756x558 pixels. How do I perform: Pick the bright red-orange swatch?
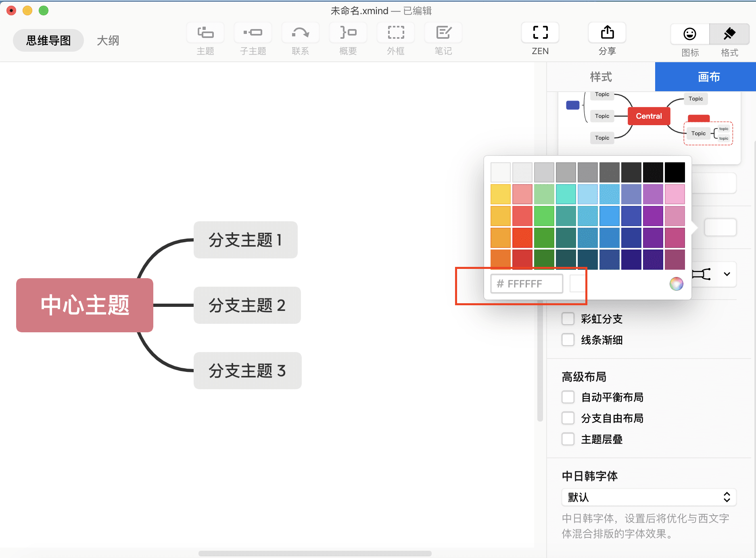pyautogui.click(x=522, y=238)
